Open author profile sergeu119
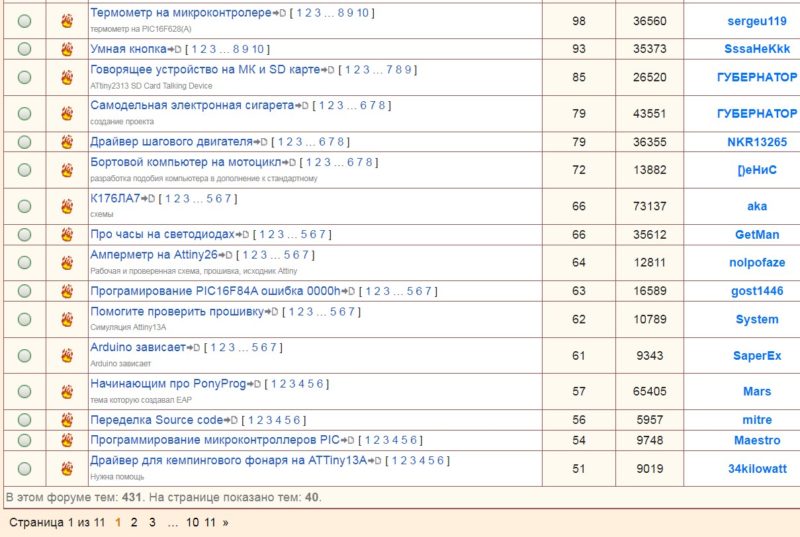This screenshot has height=537, width=800. click(x=757, y=21)
